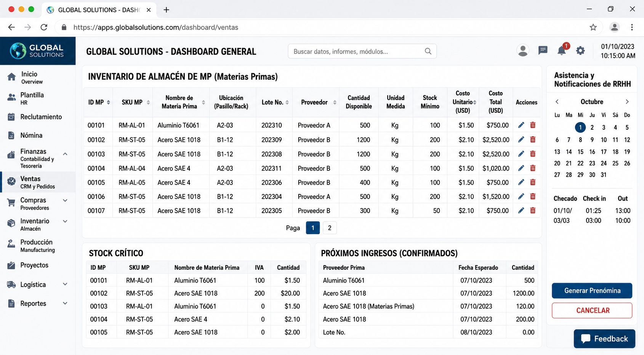644x355 pixels.
Task: Edit row 00101 Aluminio T6061
Action: pos(521,125)
